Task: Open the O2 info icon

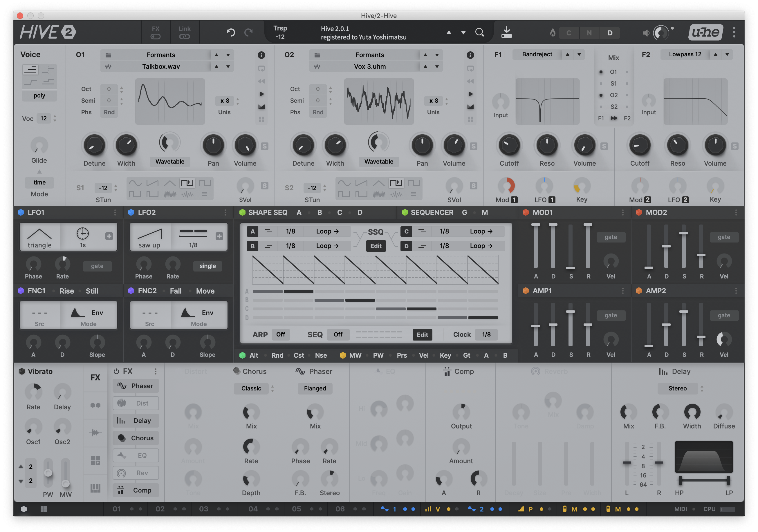Action: tap(470, 55)
